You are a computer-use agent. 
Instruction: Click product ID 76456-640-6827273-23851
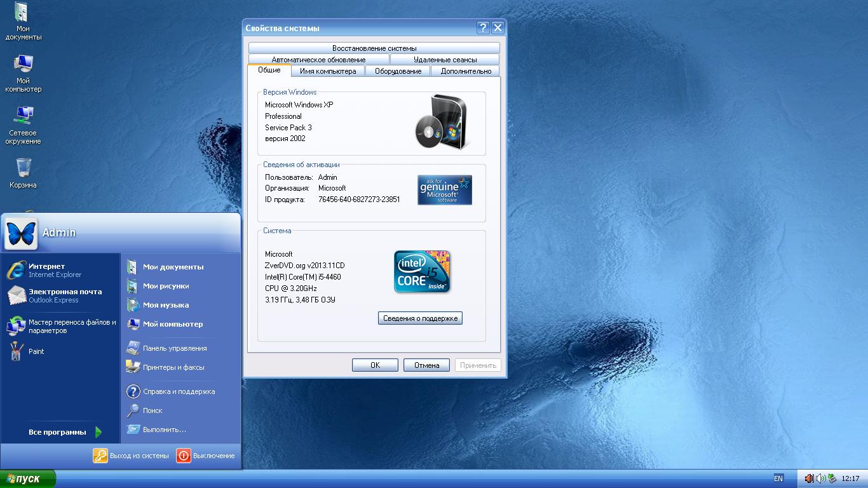pos(359,200)
